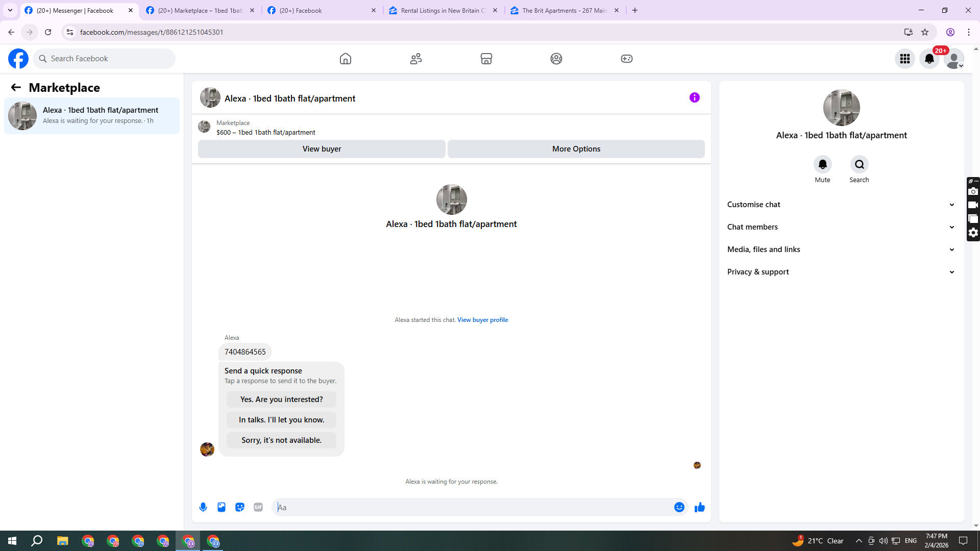Open the Facebook menu grid icon
This screenshot has width=980, height=551.
coord(905,59)
